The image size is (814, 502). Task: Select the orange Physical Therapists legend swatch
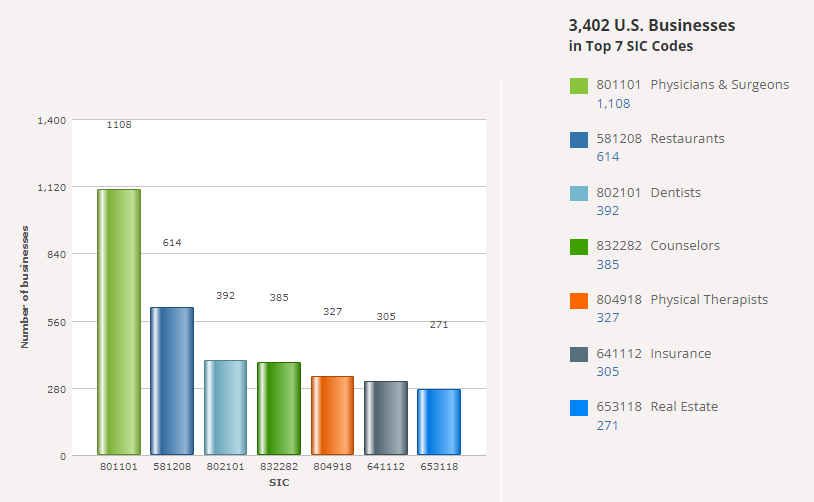(x=578, y=300)
